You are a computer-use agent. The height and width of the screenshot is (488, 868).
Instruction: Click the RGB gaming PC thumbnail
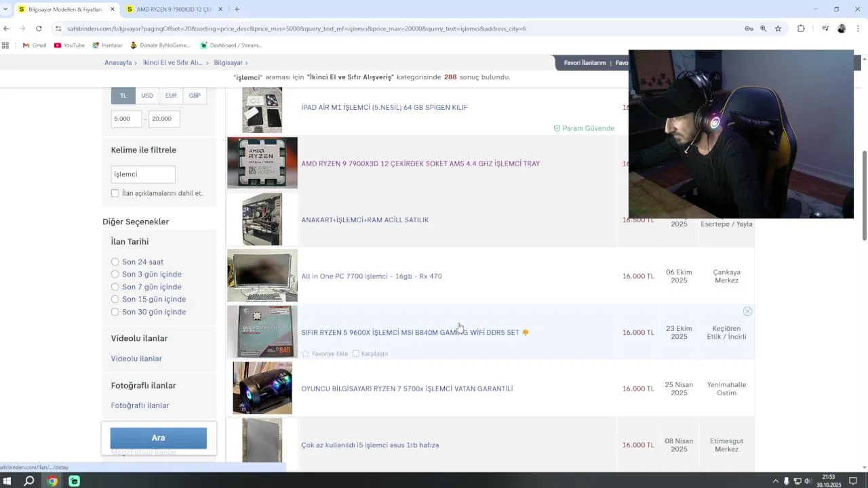[262, 388]
